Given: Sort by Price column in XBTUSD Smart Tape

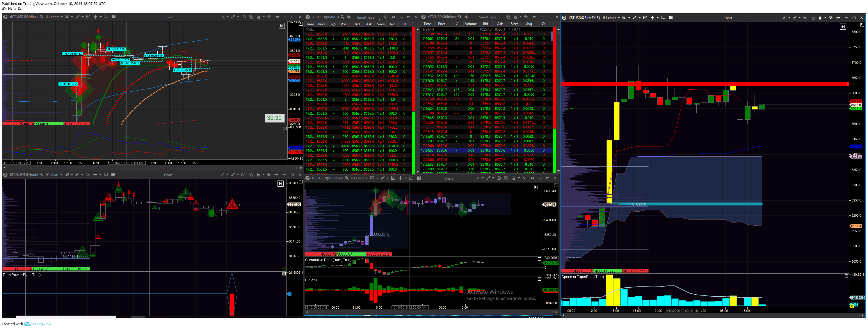Looking at the screenshot, I should [322, 24].
